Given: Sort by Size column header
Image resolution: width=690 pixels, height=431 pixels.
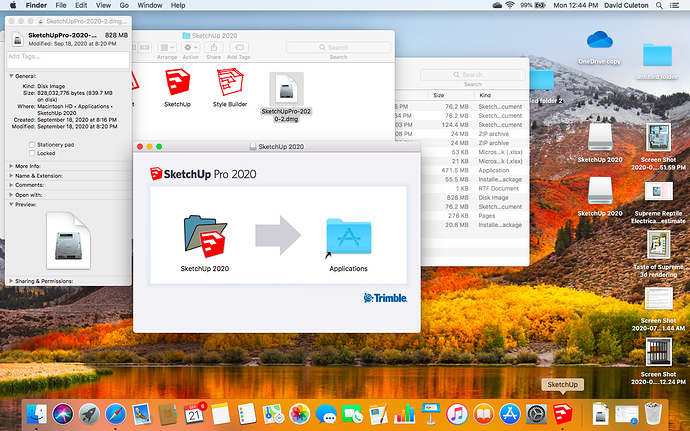Looking at the screenshot, I should [449, 95].
